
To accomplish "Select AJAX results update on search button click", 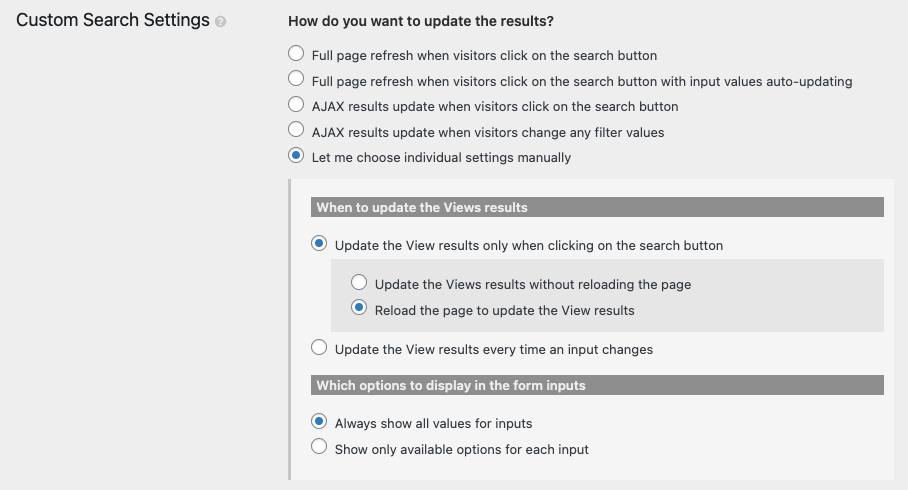I will 296,104.
